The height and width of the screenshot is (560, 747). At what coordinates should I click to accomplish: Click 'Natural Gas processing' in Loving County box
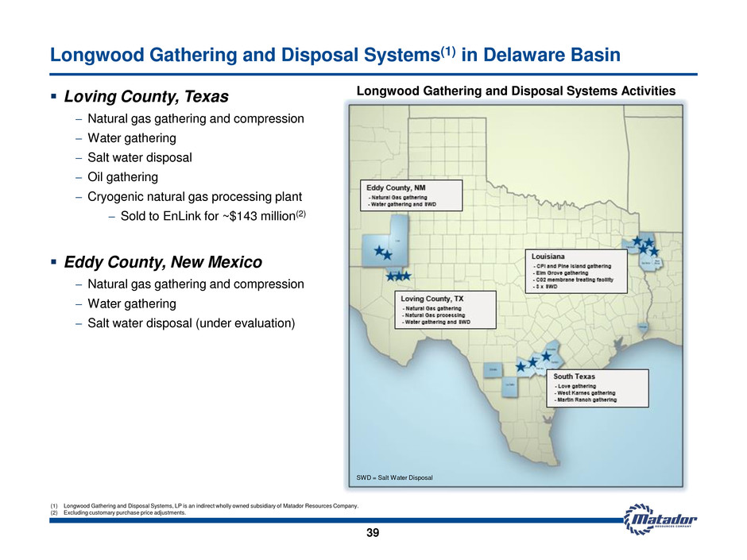click(x=434, y=315)
